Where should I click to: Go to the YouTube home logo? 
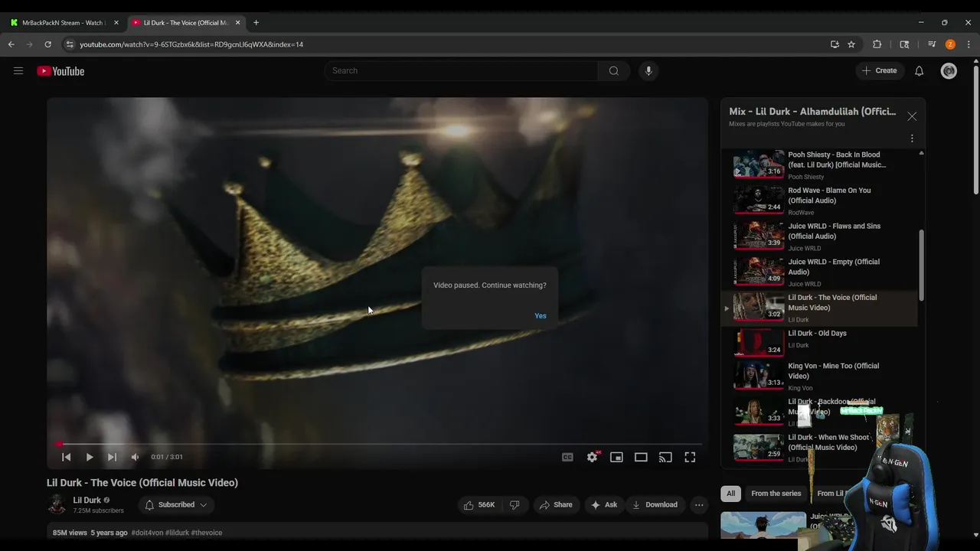click(60, 71)
